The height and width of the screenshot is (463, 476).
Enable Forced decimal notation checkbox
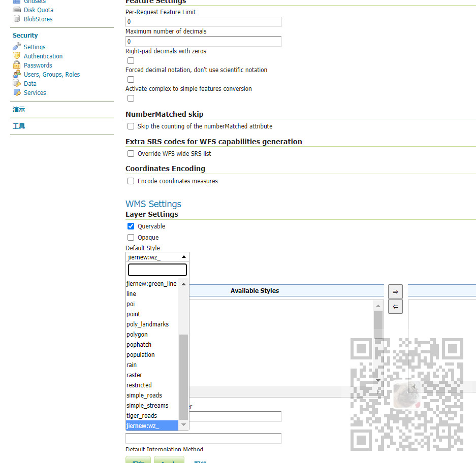pyautogui.click(x=131, y=80)
